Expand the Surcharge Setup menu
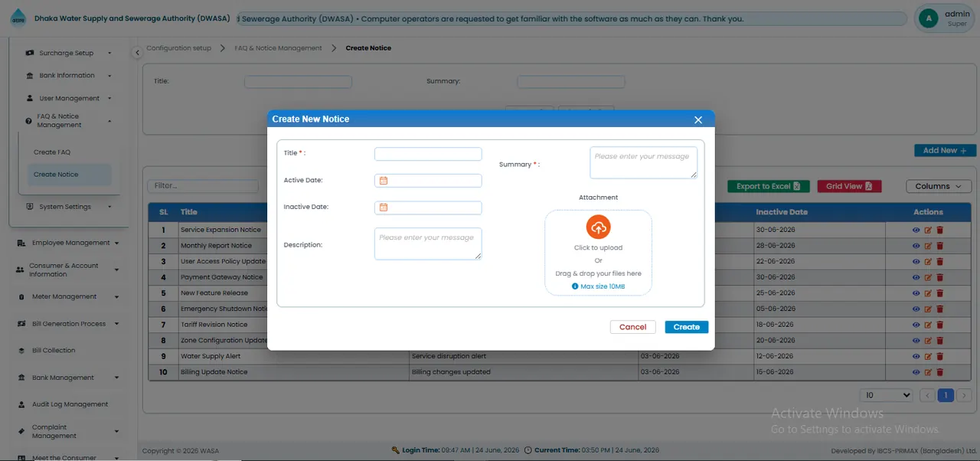The image size is (980, 461). point(68,54)
